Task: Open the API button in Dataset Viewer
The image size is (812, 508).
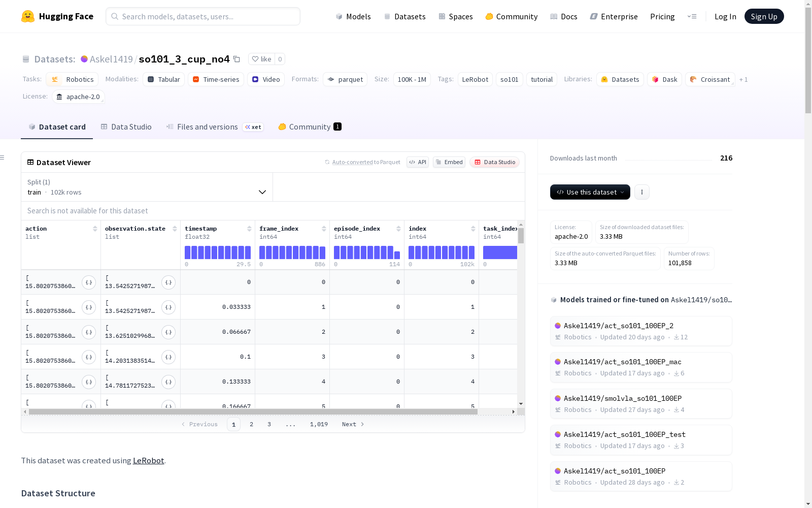Action: pyautogui.click(x=418, y=162)
